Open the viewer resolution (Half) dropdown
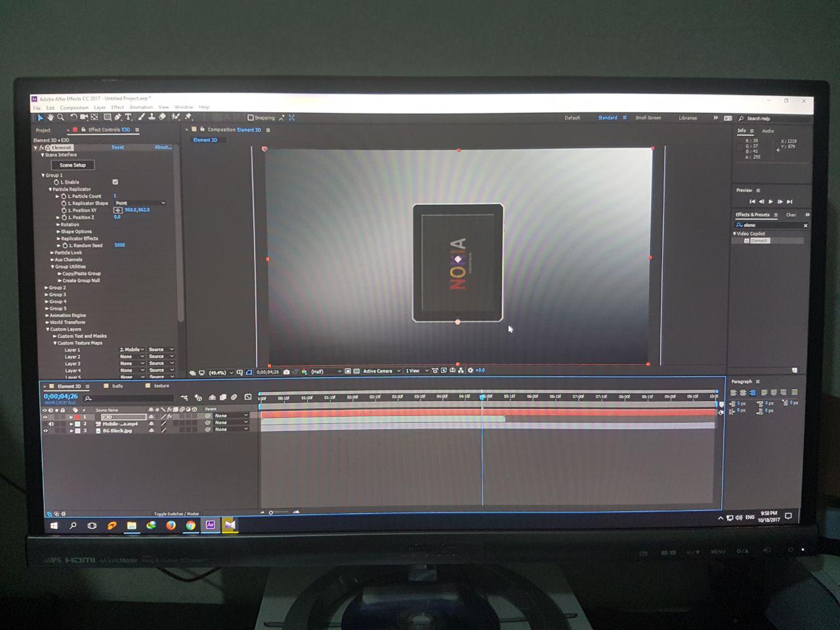This screenshot has width=840, height=630. (x=326, y=371)
